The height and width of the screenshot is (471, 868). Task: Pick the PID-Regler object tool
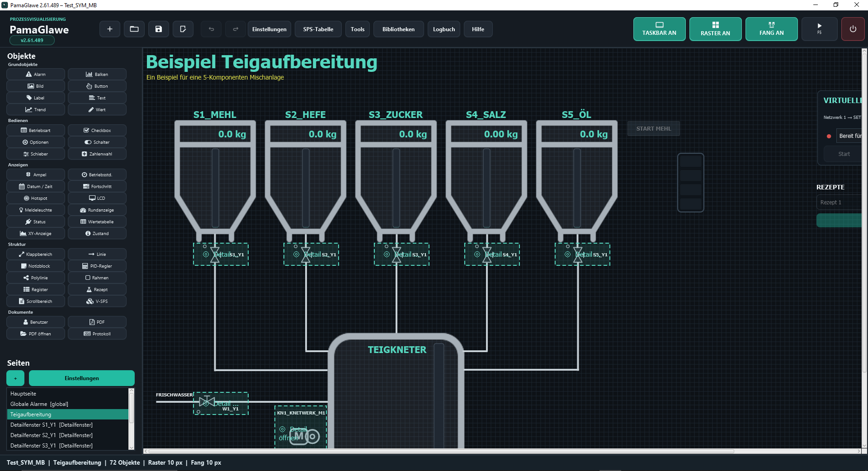click(x=97, y=266)
